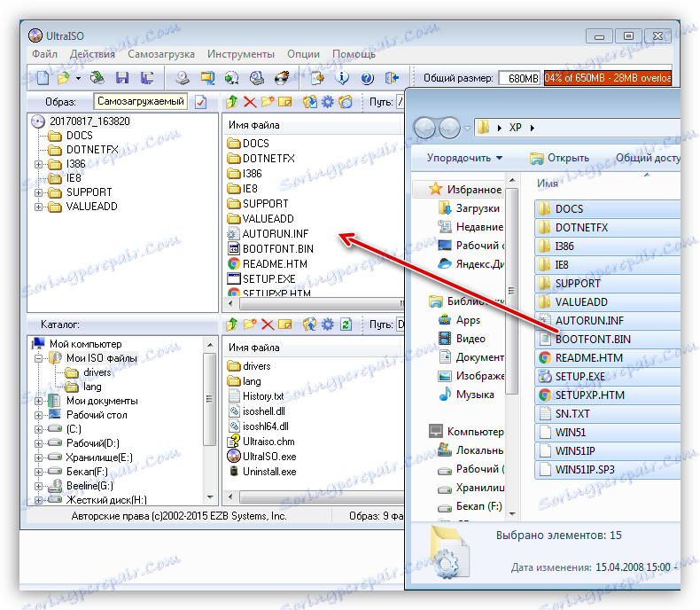Expand the VALUEADD folder in image tree
The height and width of the screenshot is (610, 700).
click(x=38, y=207)
